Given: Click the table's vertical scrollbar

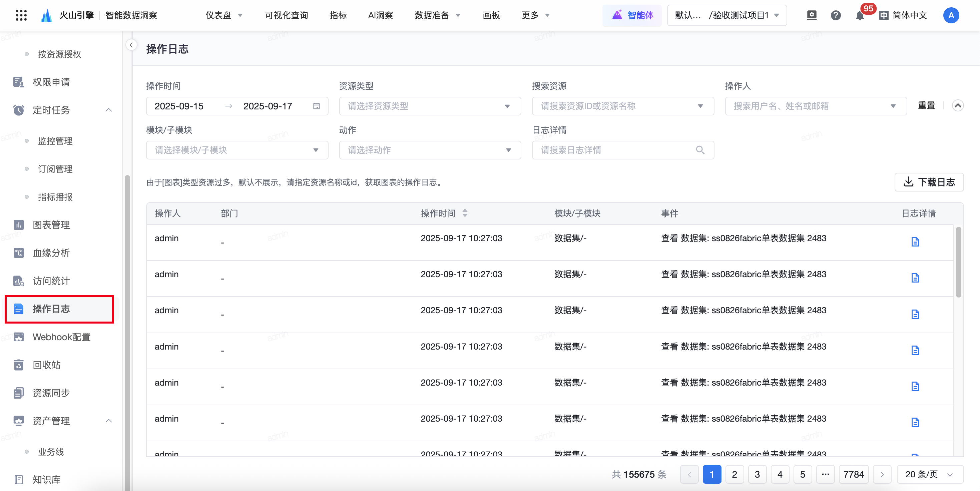Looking at the screenshot, I should click(x=958, y=263).
